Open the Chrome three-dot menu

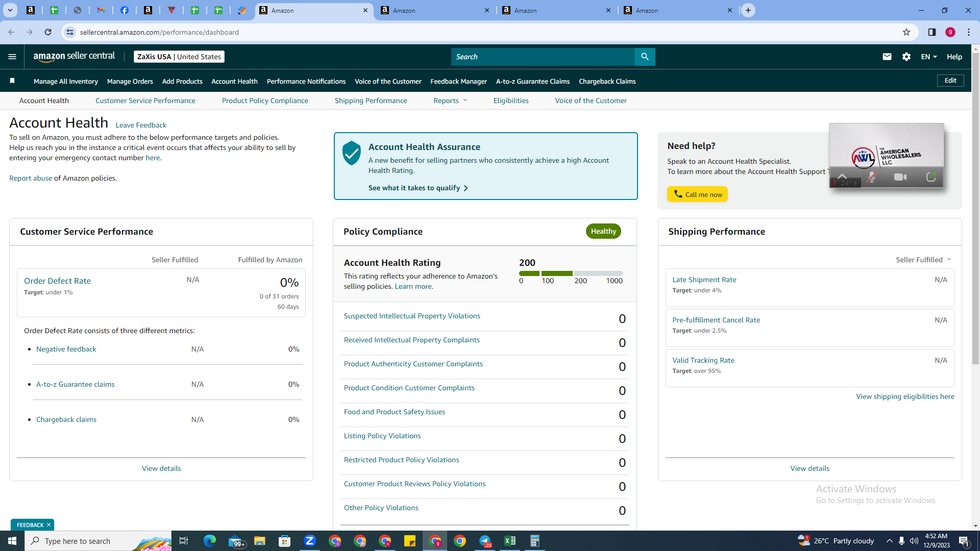969,32
